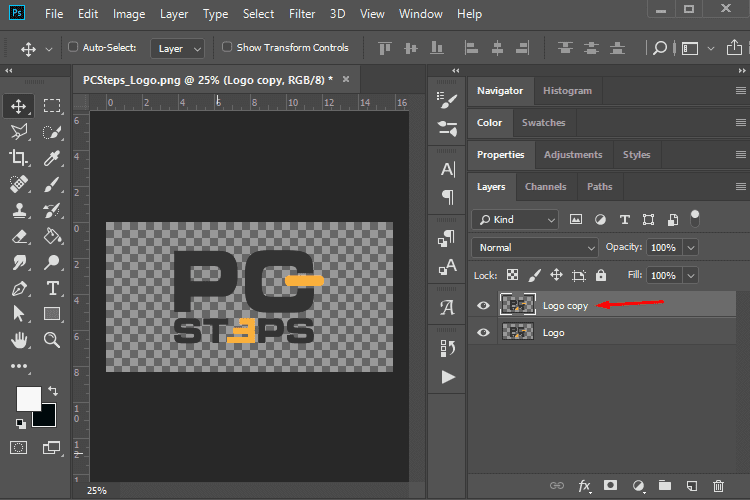Add a layer style fx
The image size is (750, 500).
click(x=584, y=486)
